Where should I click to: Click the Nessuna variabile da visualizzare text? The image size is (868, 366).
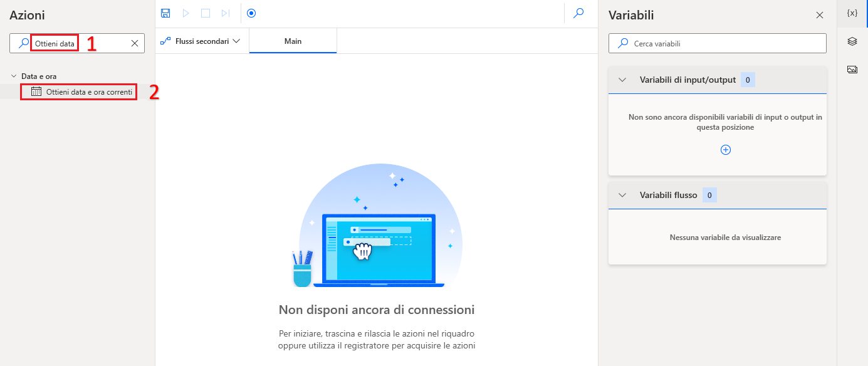(725, 238)
